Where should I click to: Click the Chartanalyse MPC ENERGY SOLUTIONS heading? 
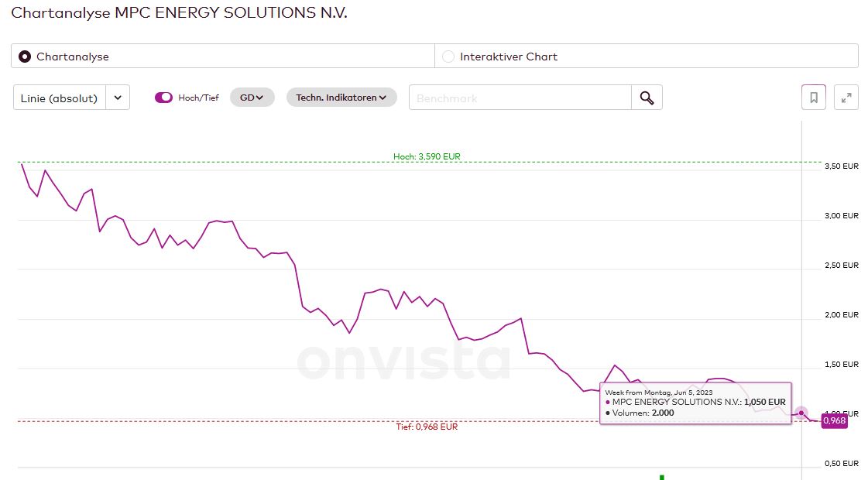pyautogui.click(x=179, y=13)
